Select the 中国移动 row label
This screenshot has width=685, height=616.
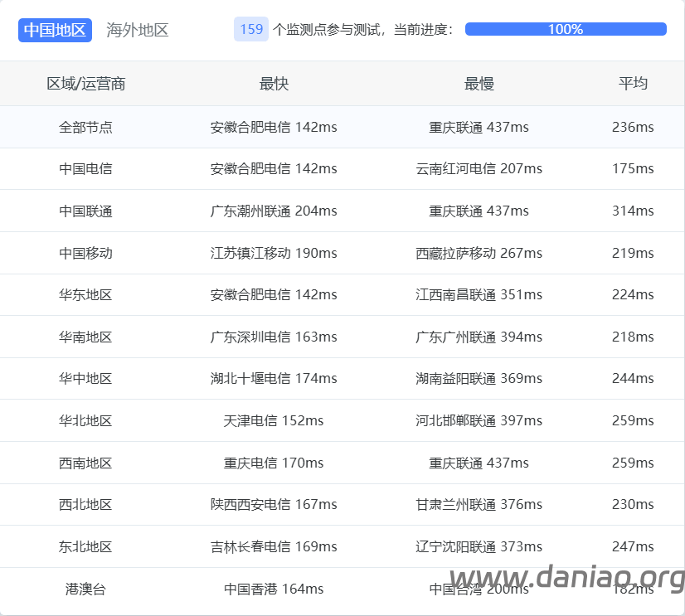(x=85, y=253)
